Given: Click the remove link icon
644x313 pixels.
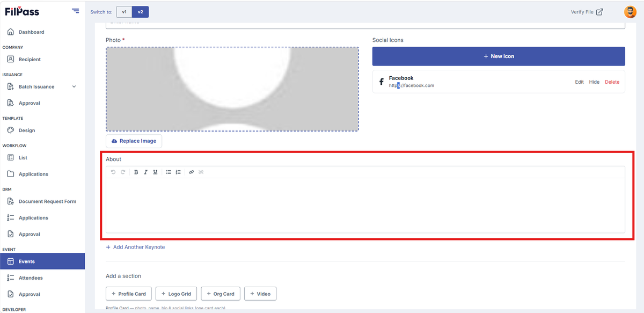Looking at the screenshot, I should click(x=201, y=172).
